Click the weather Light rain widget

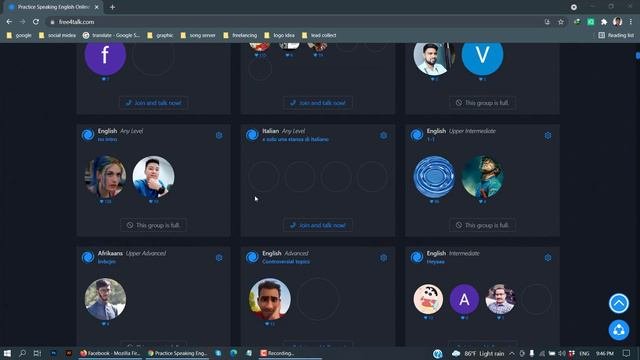478,353
